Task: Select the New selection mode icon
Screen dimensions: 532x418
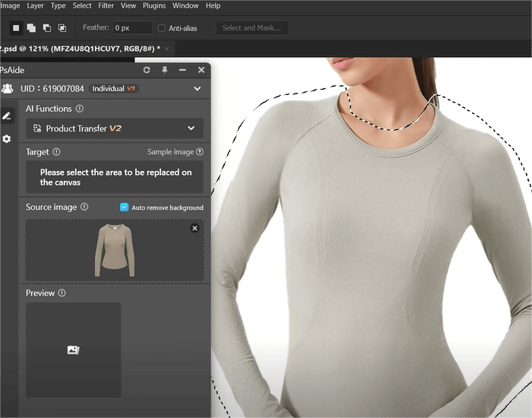Action: tap(16, 28)
